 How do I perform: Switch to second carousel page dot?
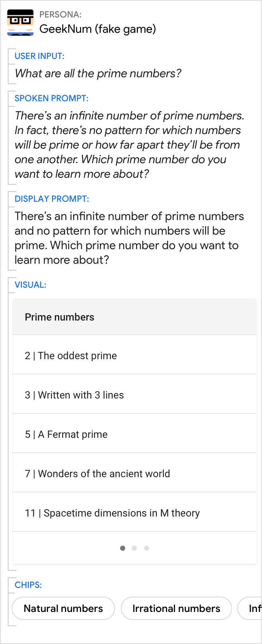134,548
